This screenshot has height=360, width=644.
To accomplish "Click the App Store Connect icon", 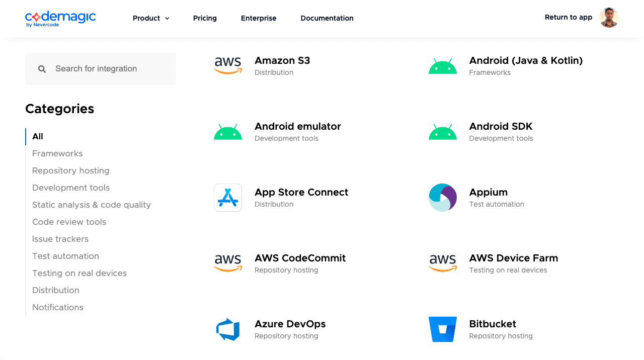I will (x=228, y=198).
